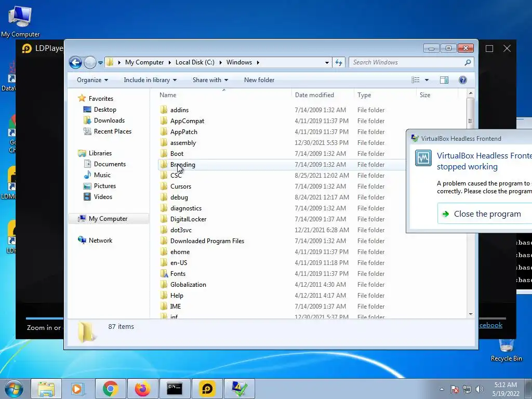Select the AppCompat folder
Image resolution: width=532 pixels, height=399 pixels.
[x=187, y=121]
